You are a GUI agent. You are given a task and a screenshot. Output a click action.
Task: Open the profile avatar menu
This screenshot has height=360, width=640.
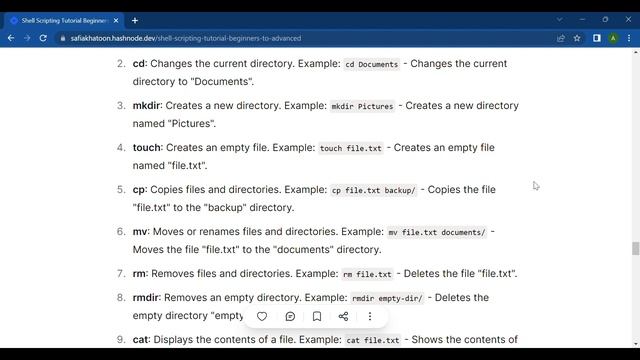tap(613, 38)
